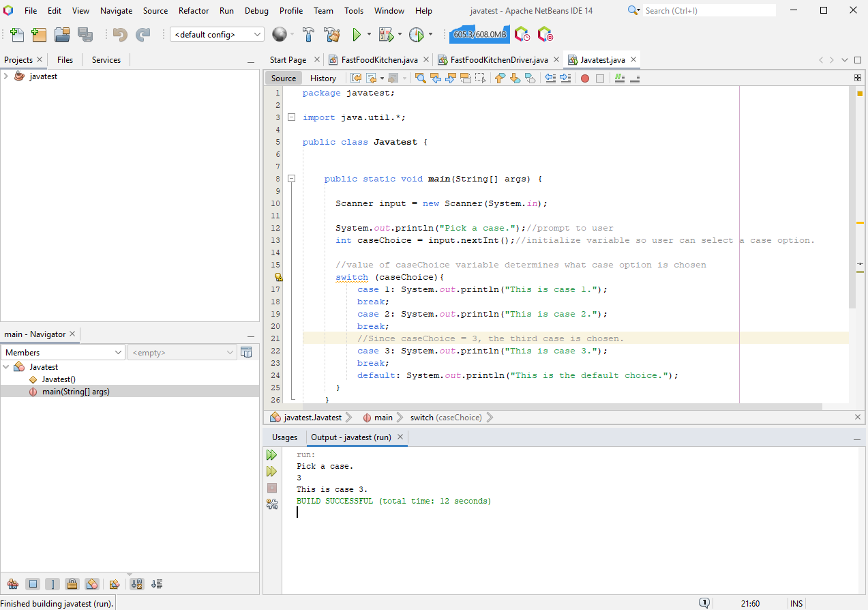The image size is (868, 610).
Task: Click the Source view button
Action: click(284, 78)
